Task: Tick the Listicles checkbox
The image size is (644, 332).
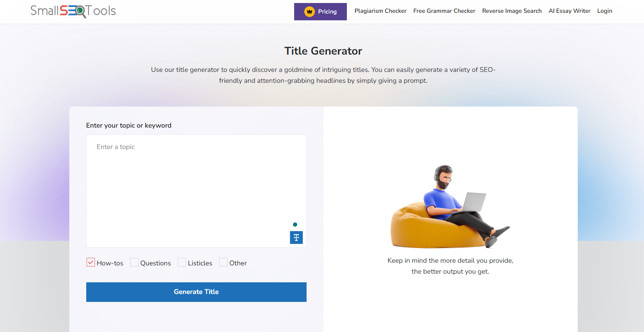Action: (x=182, y=262)
